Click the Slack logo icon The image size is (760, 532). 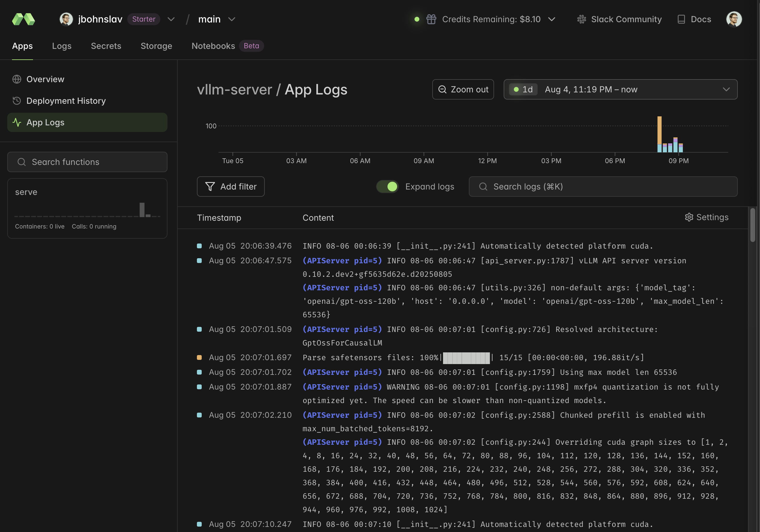click(582, 19)
